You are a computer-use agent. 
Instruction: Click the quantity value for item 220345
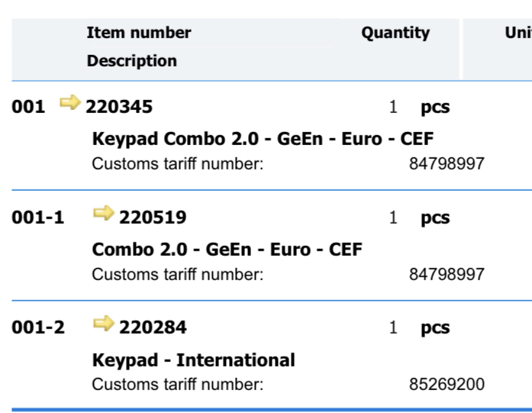[x=394, y=108]
